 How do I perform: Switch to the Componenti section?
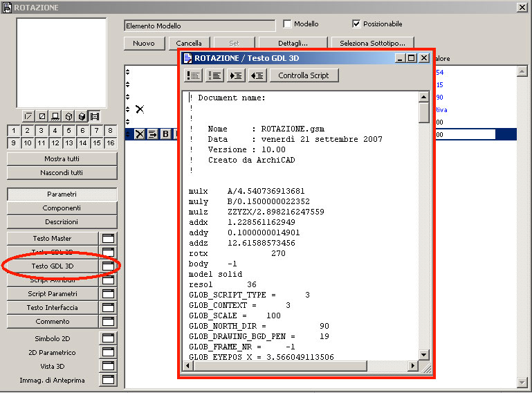coord(62,208)
